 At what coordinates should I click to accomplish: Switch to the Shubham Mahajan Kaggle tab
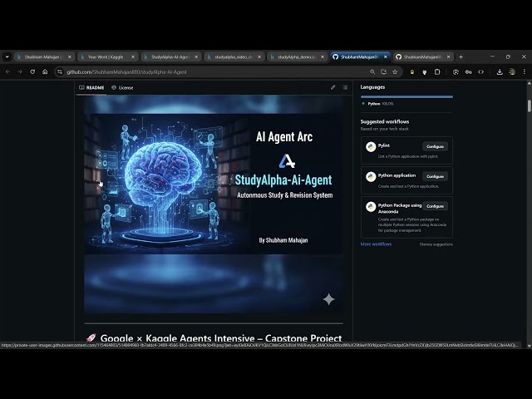pos(43,57)
